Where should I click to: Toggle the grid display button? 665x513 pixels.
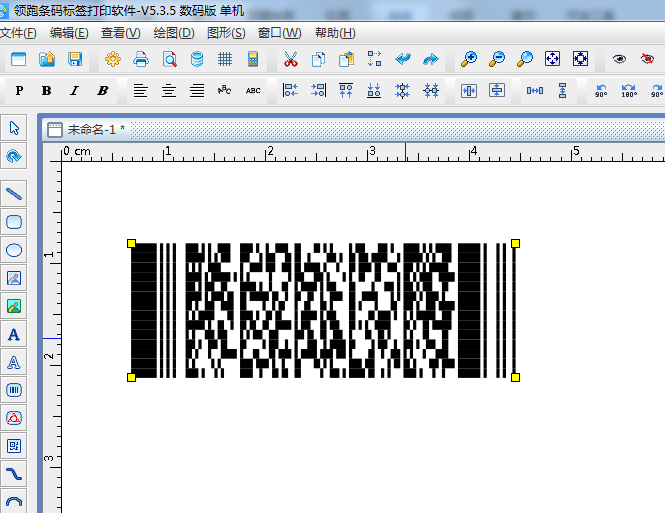coord(225,60)
